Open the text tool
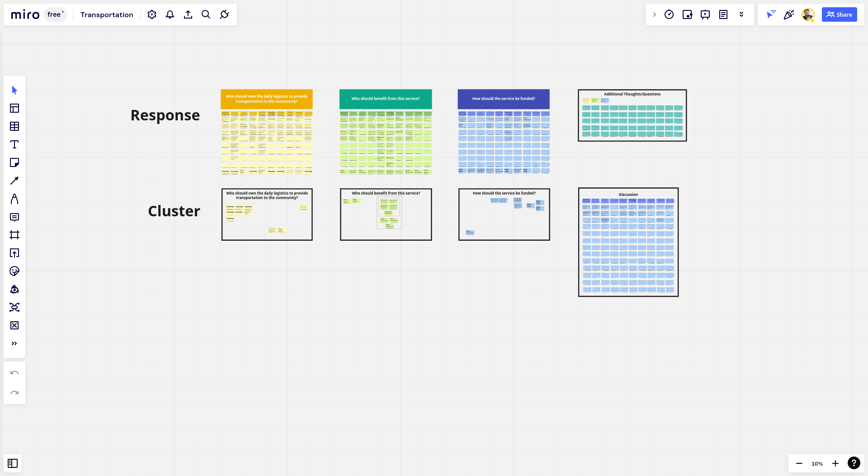Viewport: 868px width, 476px height. [x=14, y=144]
